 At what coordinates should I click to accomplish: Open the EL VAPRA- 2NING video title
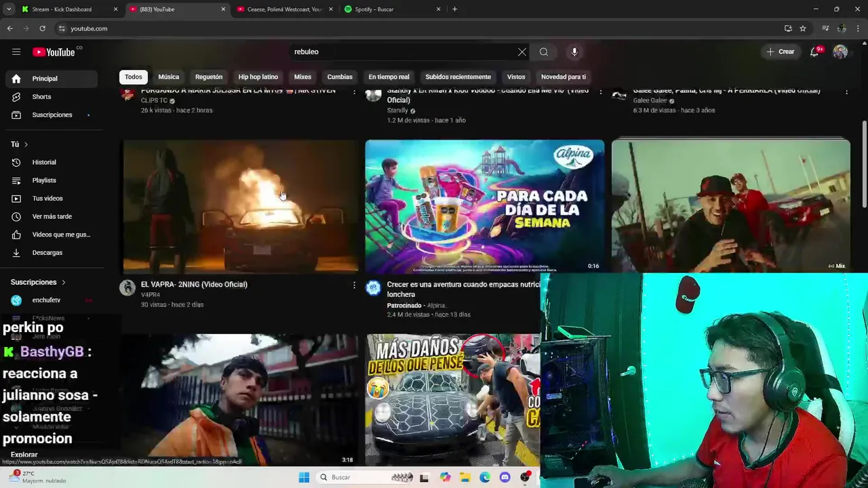[194, 285]
